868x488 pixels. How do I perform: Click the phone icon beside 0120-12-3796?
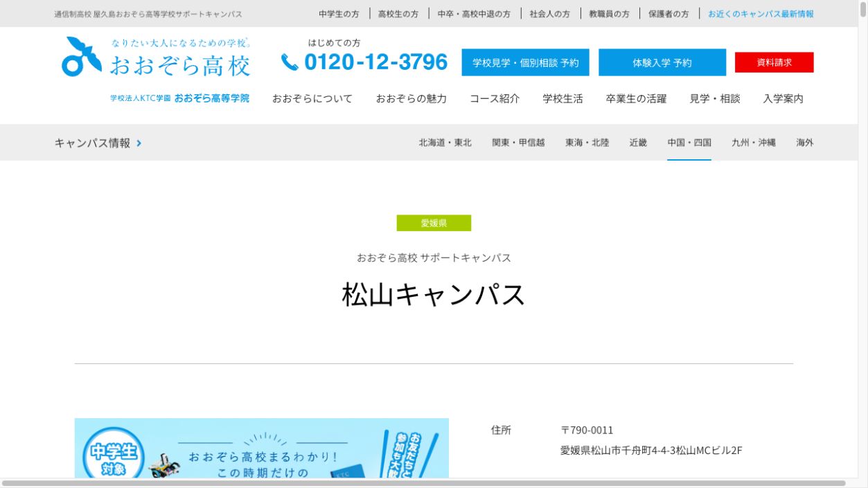(290, 62)
